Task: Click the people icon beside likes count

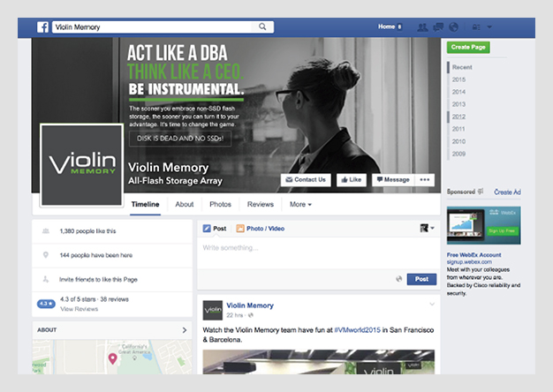Action: click(46, 231)
